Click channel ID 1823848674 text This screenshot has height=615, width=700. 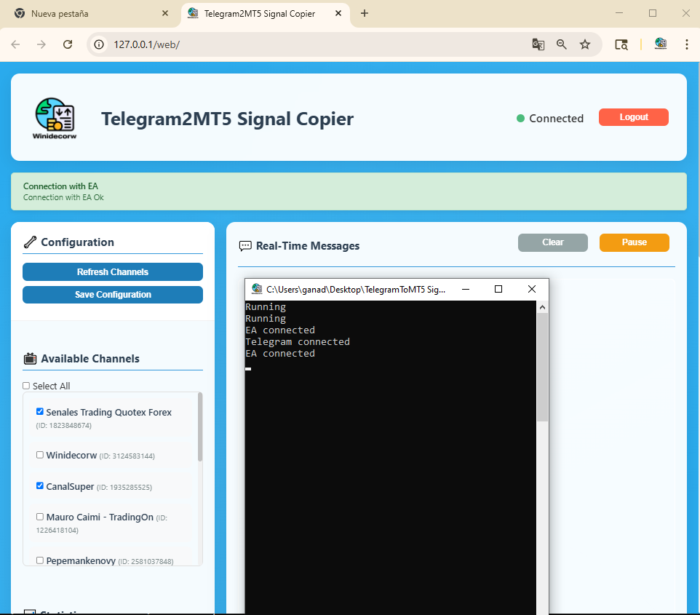(63, 426)
